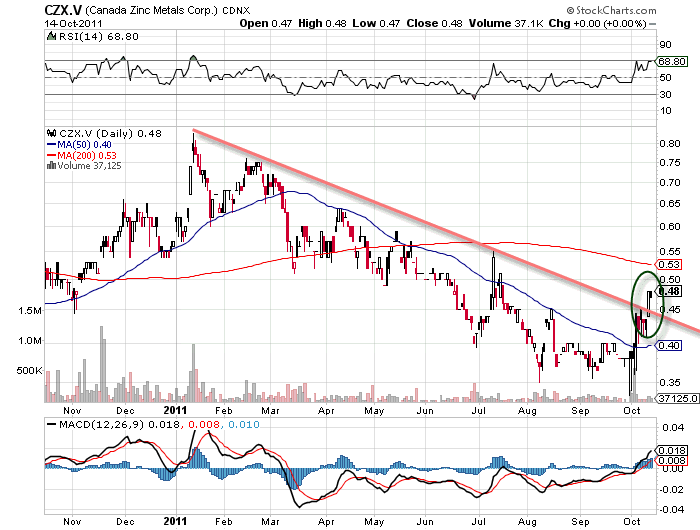The image size is (700, 530).
Task: Click the blue MA(50) legend entry
Action: (x=82, y=143)
